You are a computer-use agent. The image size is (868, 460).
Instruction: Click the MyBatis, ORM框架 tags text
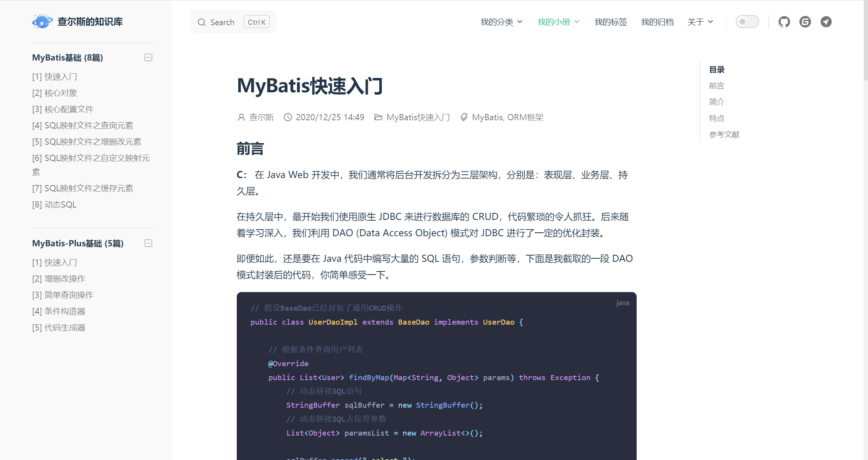pos(508,117)
